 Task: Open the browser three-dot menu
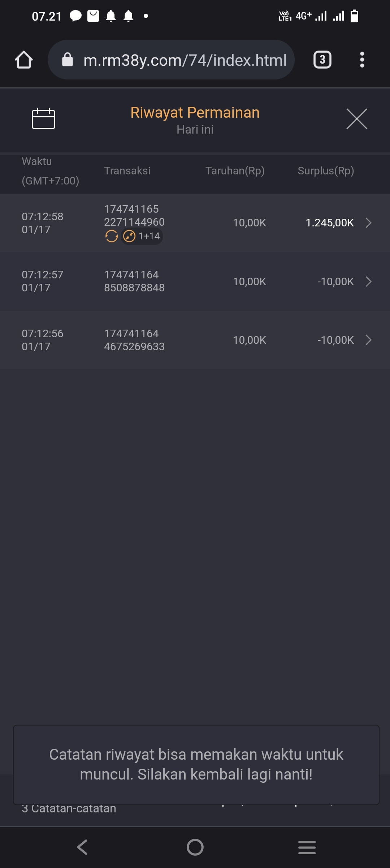[362, 60]
